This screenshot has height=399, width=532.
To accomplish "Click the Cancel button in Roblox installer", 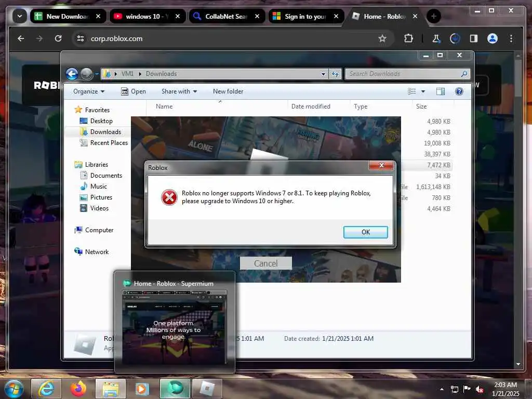I will [265, 263].
